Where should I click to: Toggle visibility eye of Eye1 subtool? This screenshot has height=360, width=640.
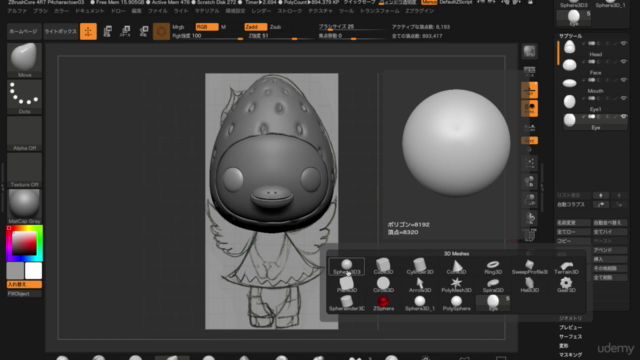pos(623,98)
